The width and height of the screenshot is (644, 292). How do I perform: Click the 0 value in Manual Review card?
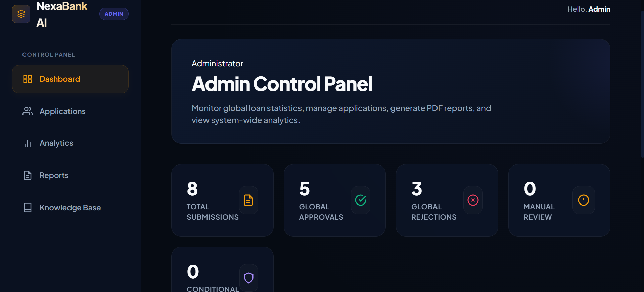pos(530,189)
